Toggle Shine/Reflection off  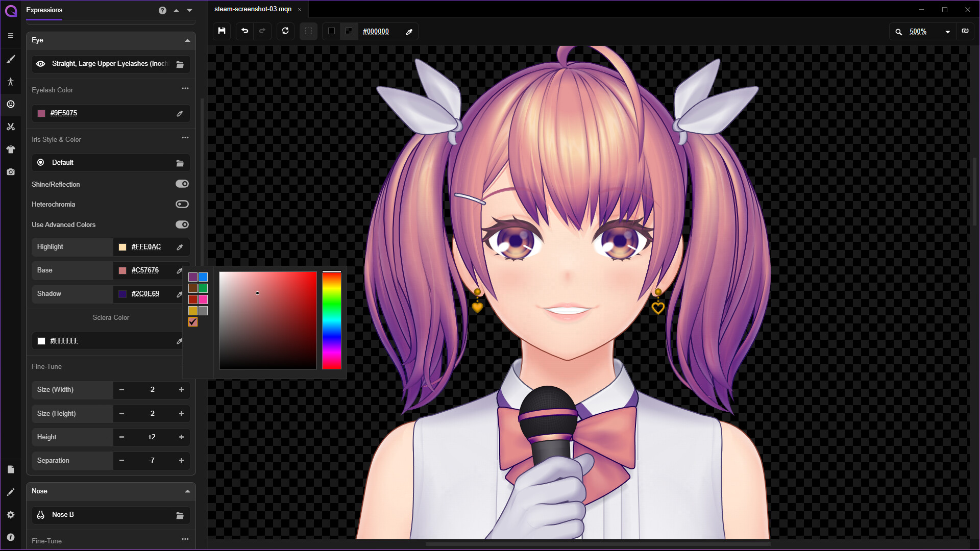tap(182, 184)
